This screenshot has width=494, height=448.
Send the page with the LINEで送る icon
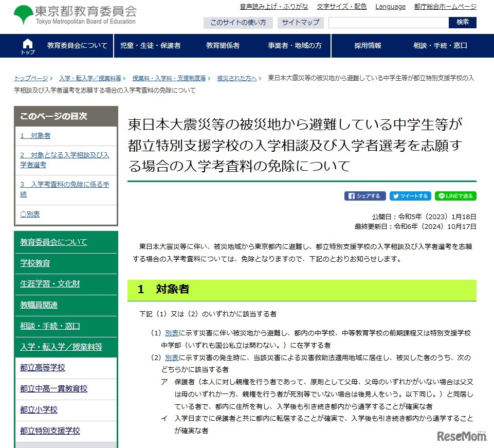coord(456,196)
